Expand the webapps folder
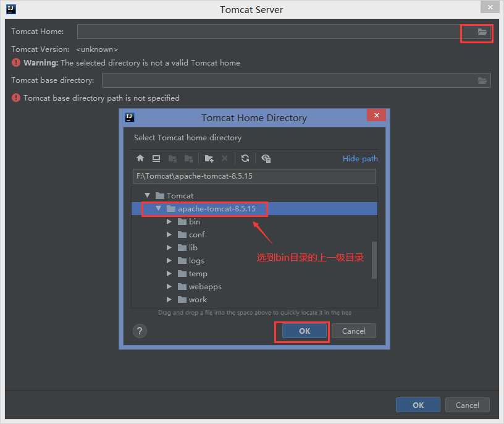The width and height of the screenshot is (504, 424). [169, 286]
